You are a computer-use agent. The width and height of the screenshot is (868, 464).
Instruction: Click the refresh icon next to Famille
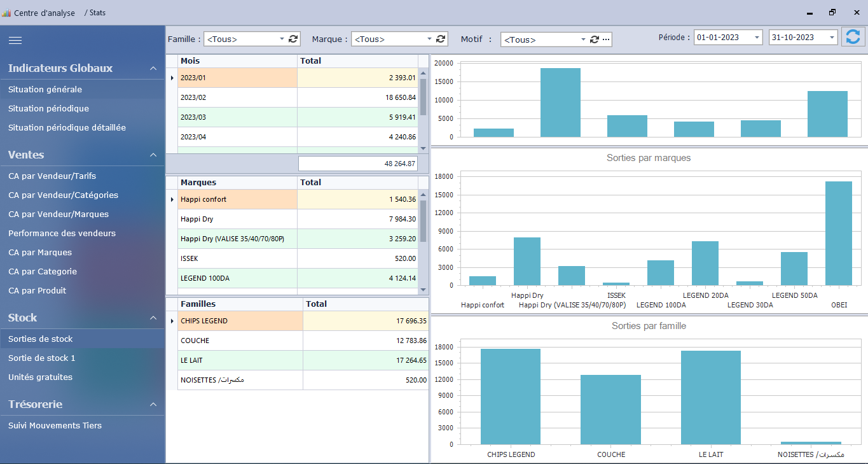click(293, 39)
